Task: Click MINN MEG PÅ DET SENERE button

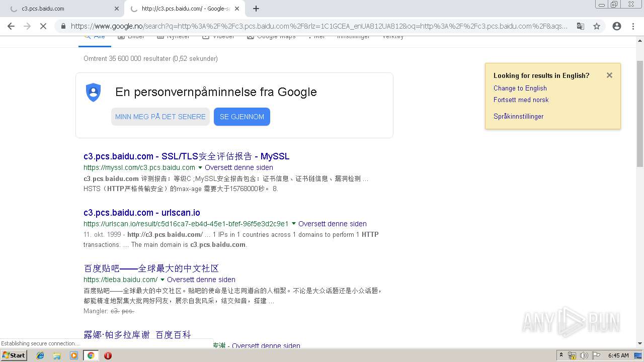Action: 160,117
